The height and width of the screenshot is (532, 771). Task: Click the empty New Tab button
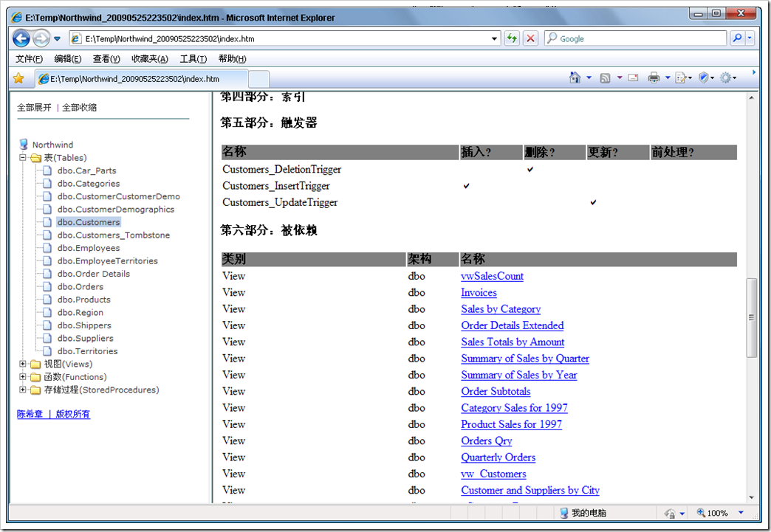pyautogui.click(x=259, y=79)
